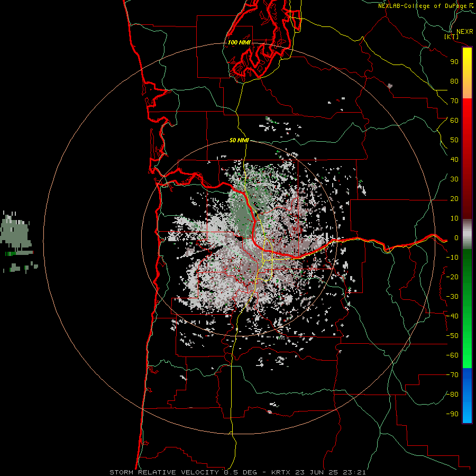Click the 10 value on velocity scale
The height and width of the screenshot is (476, 476).
pos(454,218)
